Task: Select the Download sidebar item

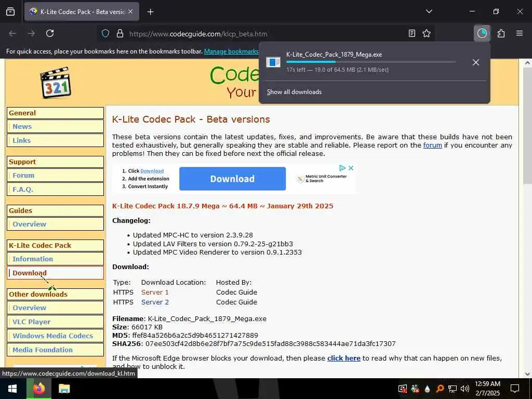Action: click(x=55, y=273)
